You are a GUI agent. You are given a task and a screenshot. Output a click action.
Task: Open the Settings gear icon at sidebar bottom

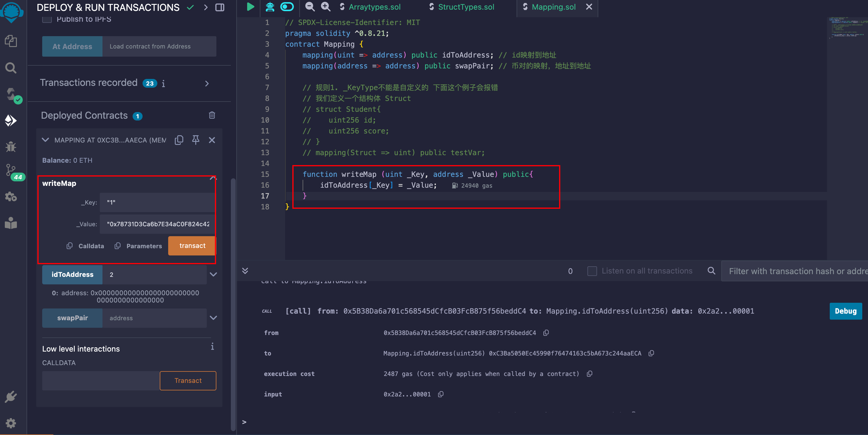click(x=11, y=423)
